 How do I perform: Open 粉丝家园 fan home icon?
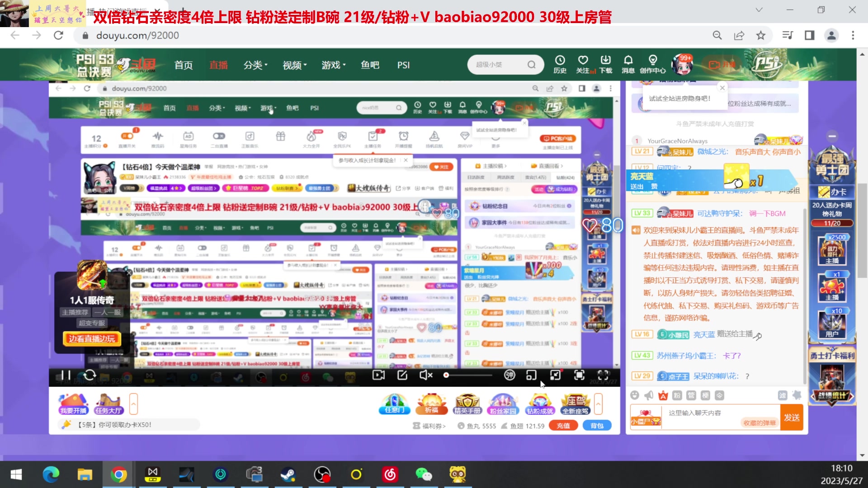[x=503, y=404]
